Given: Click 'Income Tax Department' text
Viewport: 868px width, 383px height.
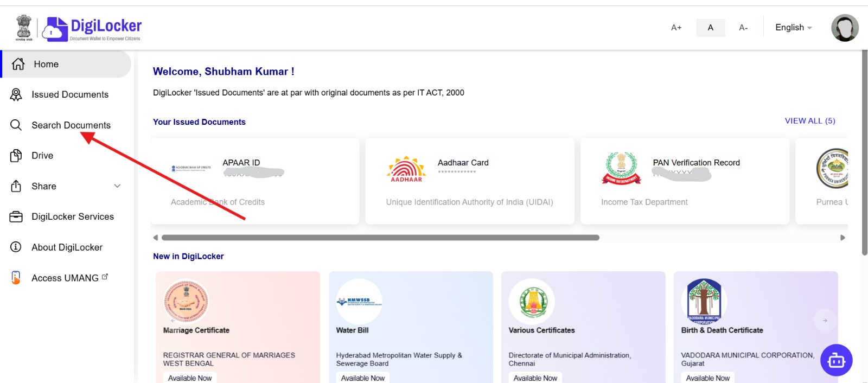Looking at the screenshot, I should point(644,202).
